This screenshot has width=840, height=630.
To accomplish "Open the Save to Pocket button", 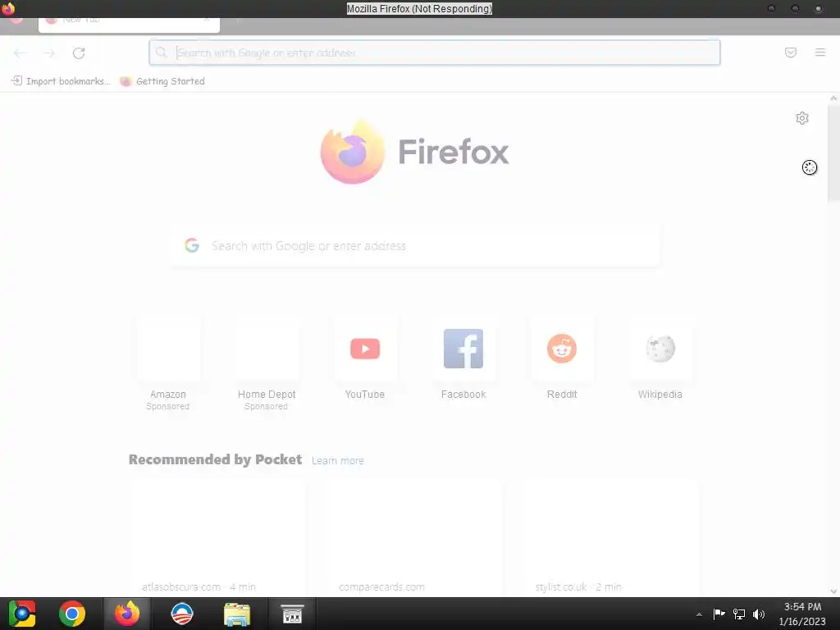I will click(x=791, y=52).
